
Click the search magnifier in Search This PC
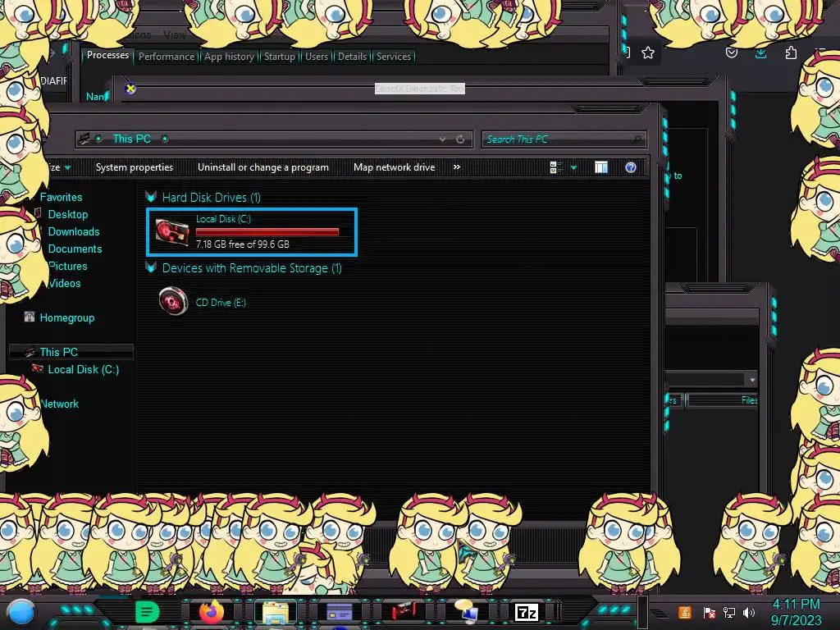637,139
